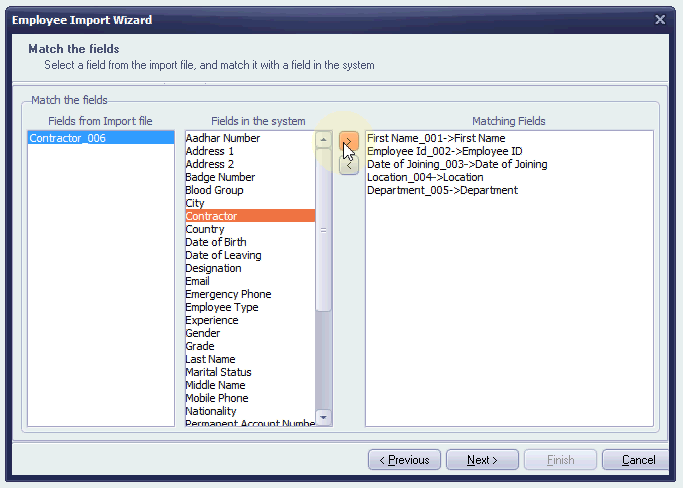
Task: Select Address 1 in system fields
Action: (250, 151)
